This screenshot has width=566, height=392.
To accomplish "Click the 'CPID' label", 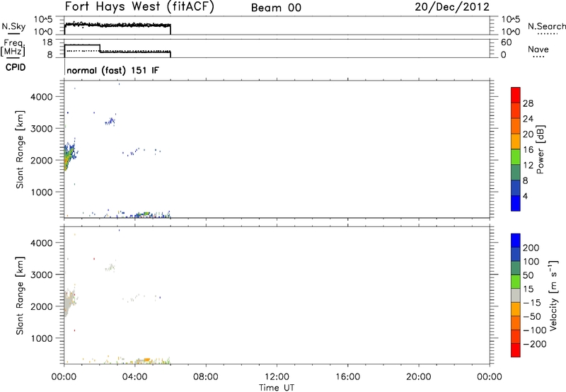I will click(x=16, y=67).
